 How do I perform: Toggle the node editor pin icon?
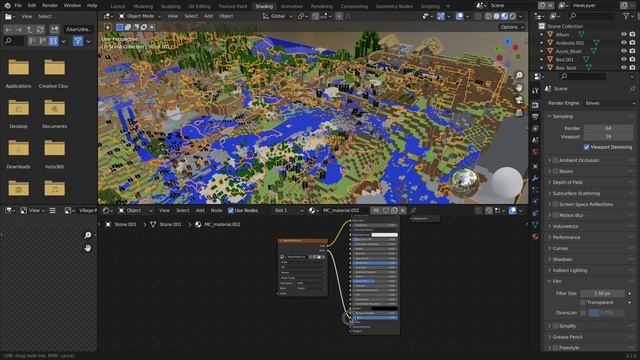coord(413,211)
